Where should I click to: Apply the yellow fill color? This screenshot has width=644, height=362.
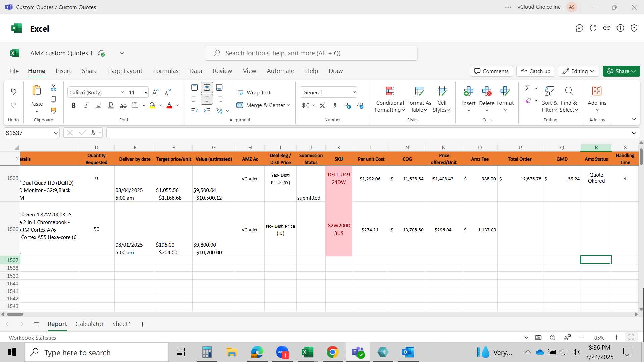point(152,105)
